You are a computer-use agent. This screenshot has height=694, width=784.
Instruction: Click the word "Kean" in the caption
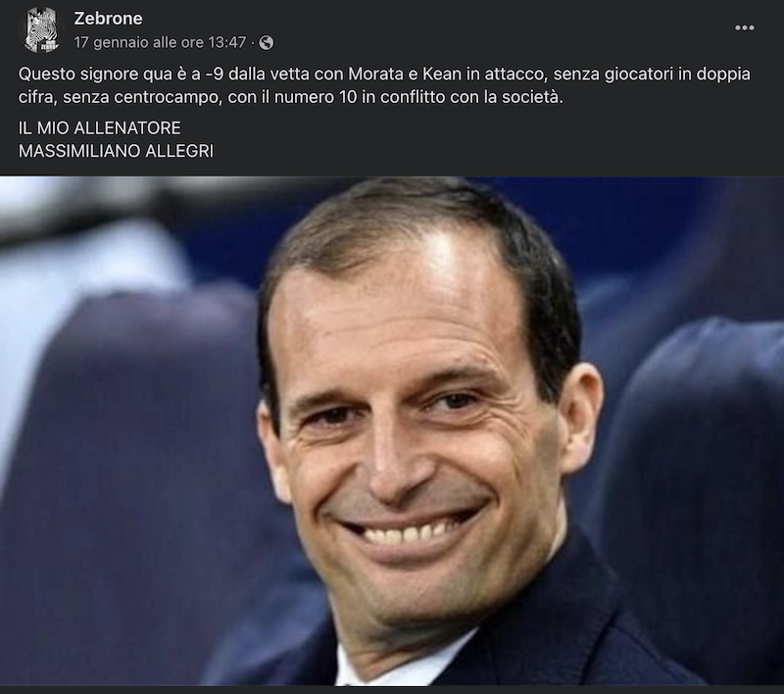click(x=442, y=74)
